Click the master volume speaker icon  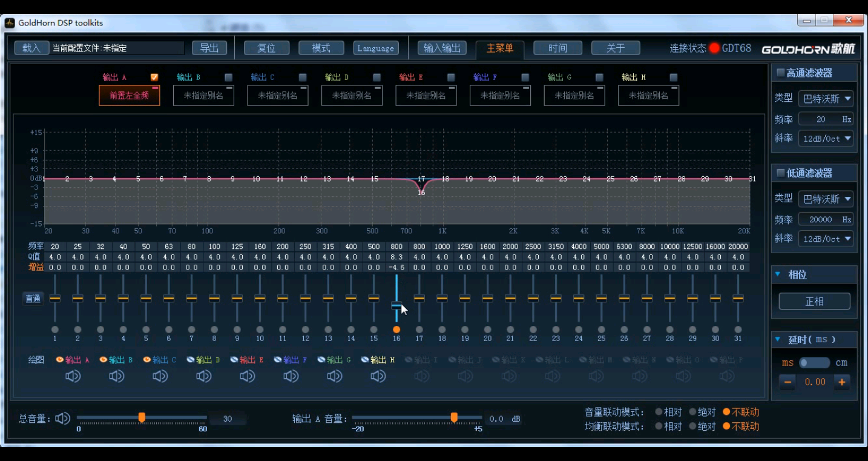(63, 419)
